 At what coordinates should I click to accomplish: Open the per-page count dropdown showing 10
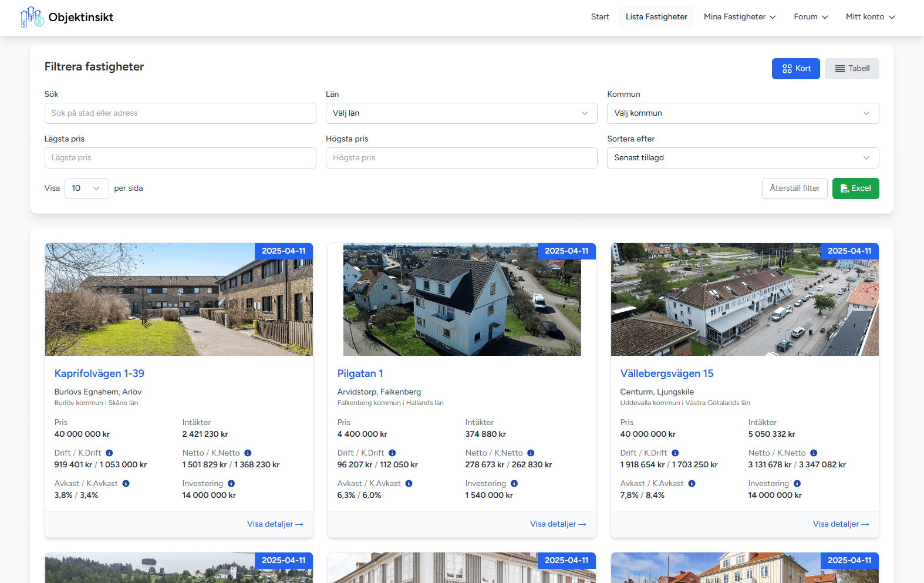[86, 188]
